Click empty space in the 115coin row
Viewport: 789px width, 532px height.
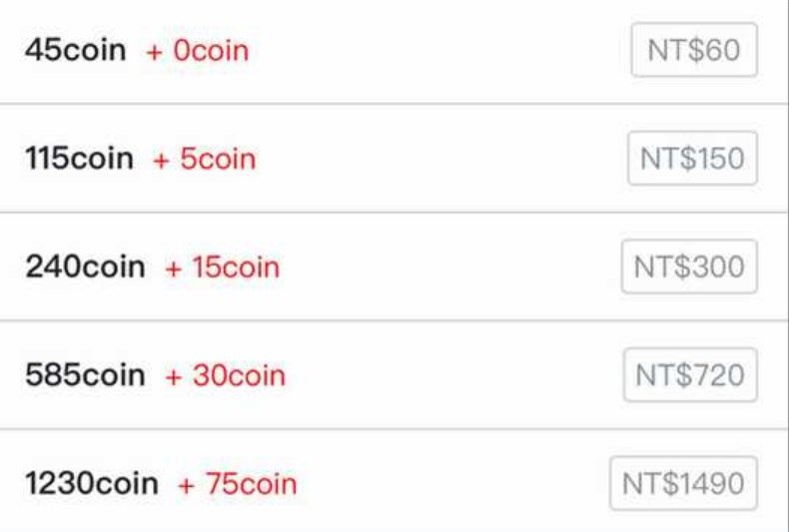point(439,159)
